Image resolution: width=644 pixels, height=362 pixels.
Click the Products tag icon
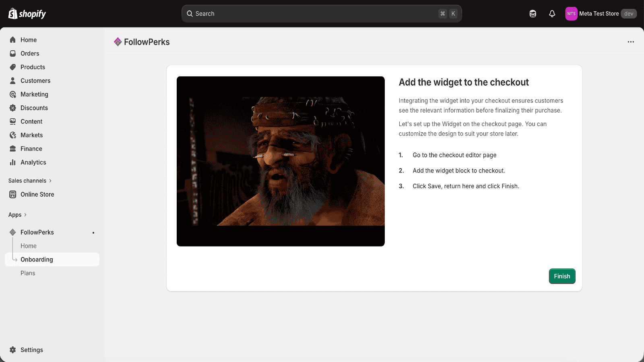click(13, 67)
